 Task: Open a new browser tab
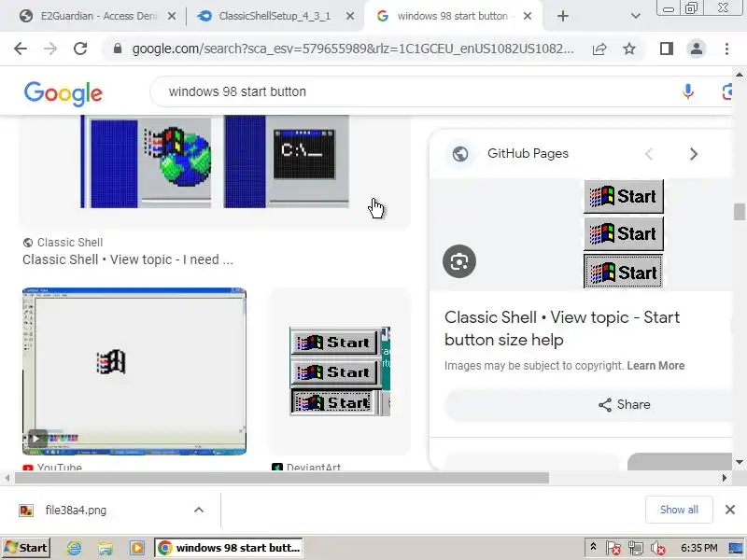(563, 16)
